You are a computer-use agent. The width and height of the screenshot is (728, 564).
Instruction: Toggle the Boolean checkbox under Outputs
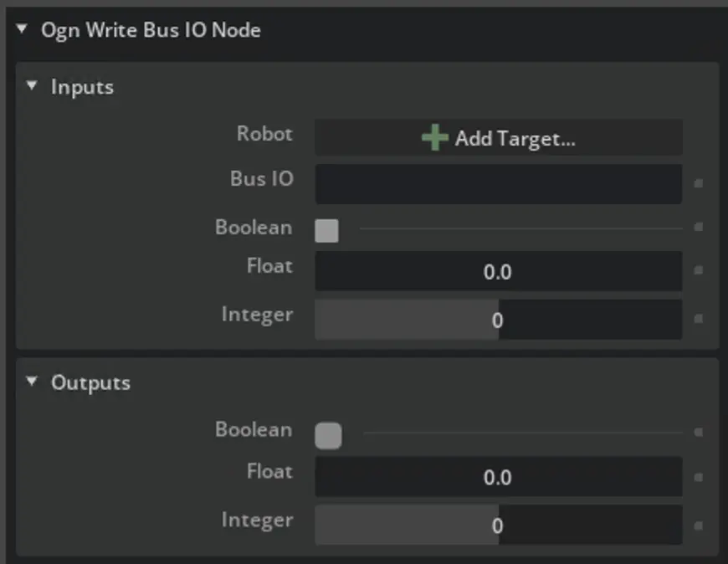click(x=329, y=434)
